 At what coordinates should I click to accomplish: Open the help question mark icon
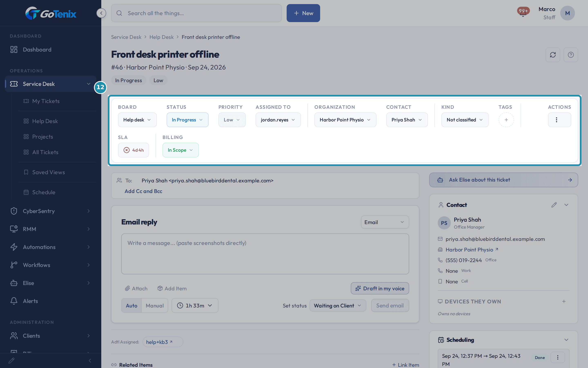571,55
